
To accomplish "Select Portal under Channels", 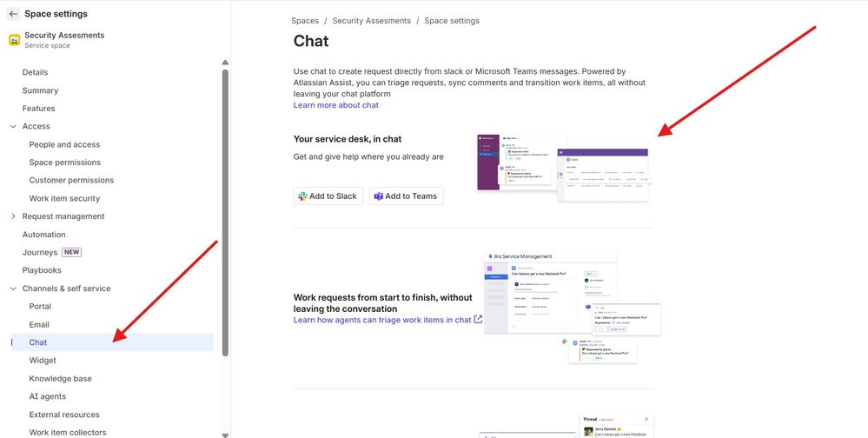I will point(40,306).
